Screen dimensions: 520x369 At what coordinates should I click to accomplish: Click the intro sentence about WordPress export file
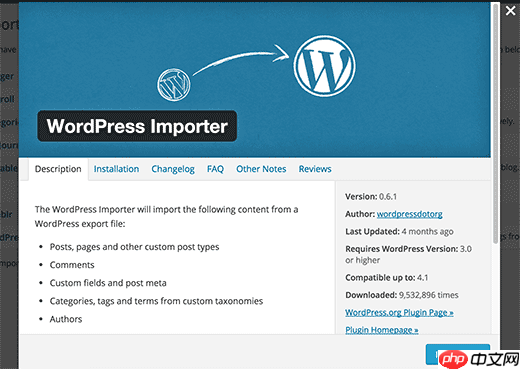point(166,216)
